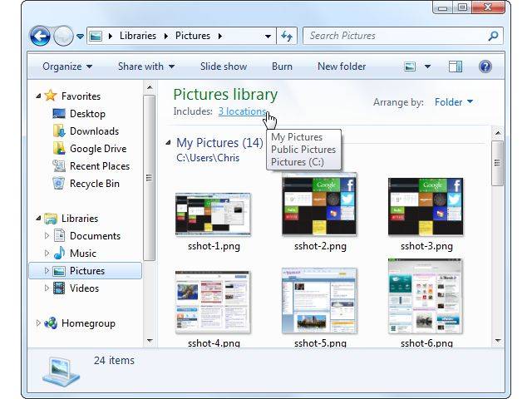
Task: Click the library icon in address bar
Action: [96, 36]
